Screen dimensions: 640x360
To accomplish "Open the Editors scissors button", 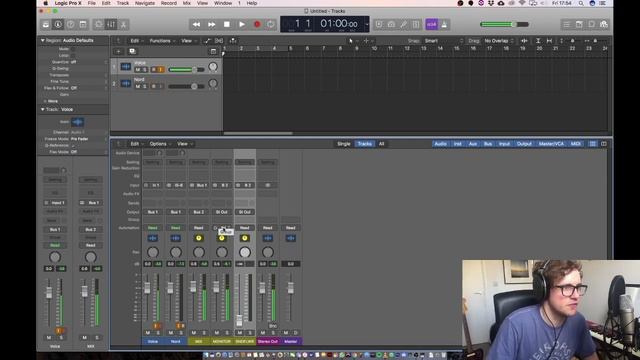I will [123, 24].
